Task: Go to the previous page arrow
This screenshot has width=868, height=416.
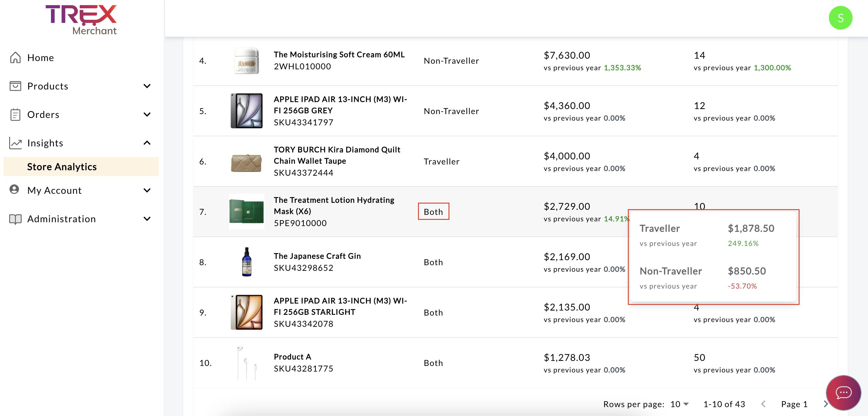Action: (x=764, y=404)
